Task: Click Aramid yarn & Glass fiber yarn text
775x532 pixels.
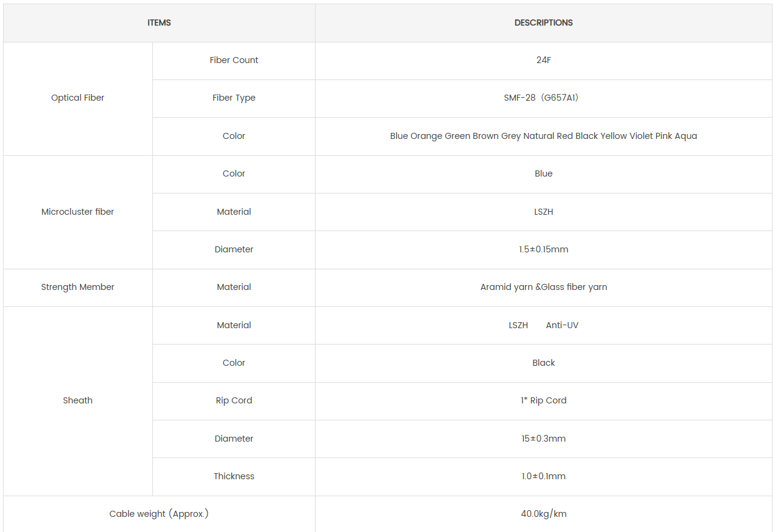Action: (543, 287)
